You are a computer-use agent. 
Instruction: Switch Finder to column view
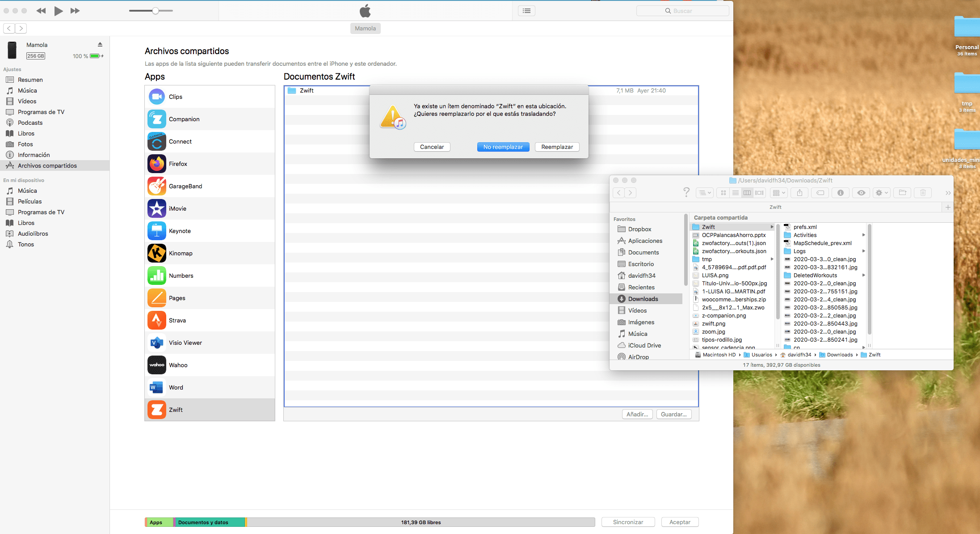[x=747, y=193]
